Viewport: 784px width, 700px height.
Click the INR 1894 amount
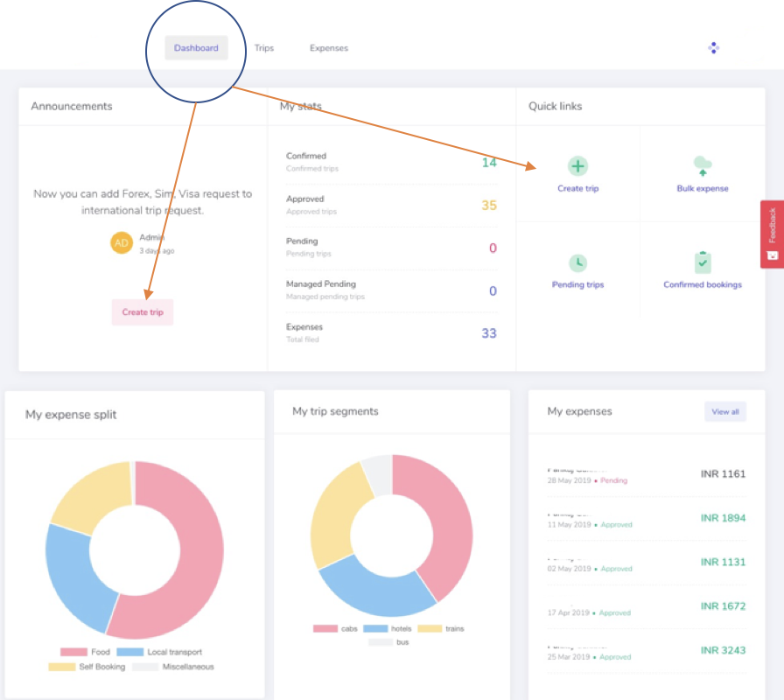[x=723, y=518]
